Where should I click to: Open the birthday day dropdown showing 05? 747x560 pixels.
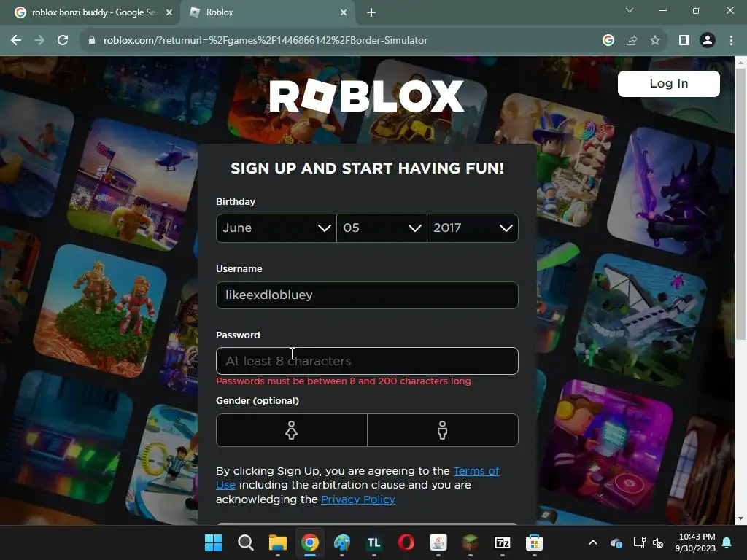click(x=382, y=228)
